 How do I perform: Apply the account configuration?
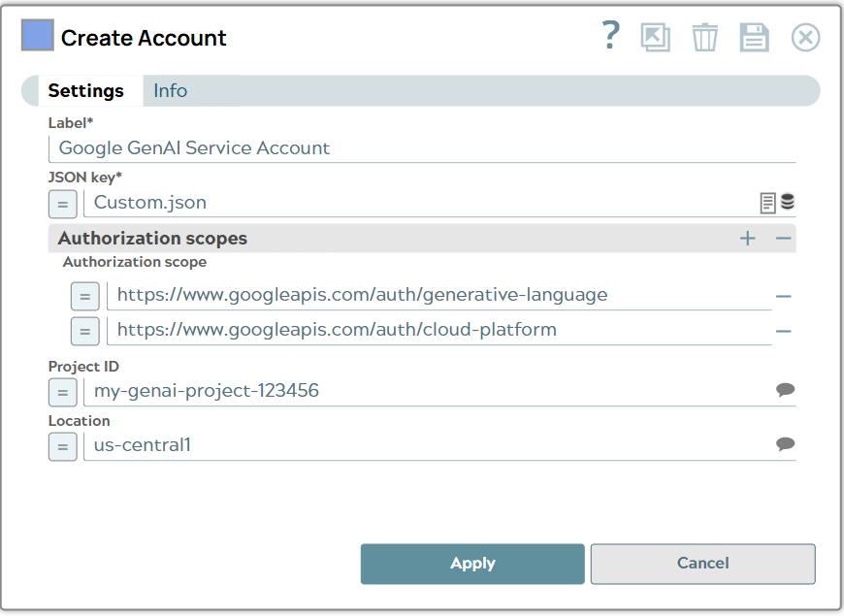point(472,563)
